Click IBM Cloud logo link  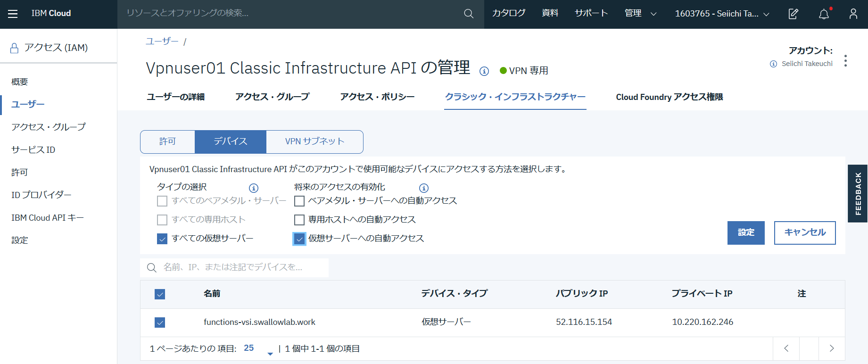click(51, 14)
